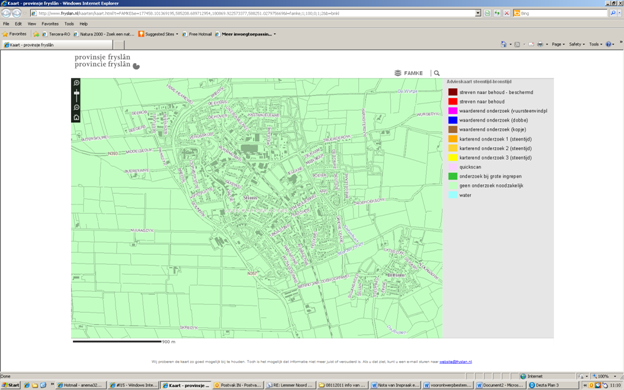Switch to Hotmail taskbar window
Image resolution: width=624 pixels, height=390 pixels.
pyautogui.click(x=81, y=385)
